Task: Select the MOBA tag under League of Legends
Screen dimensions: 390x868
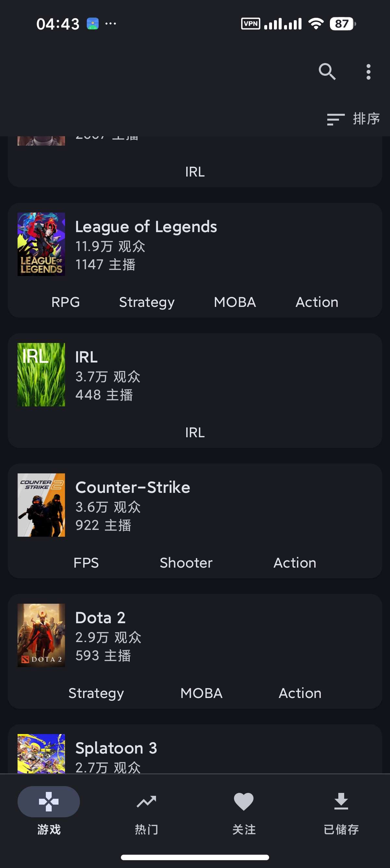Action: tap(235, 302)
